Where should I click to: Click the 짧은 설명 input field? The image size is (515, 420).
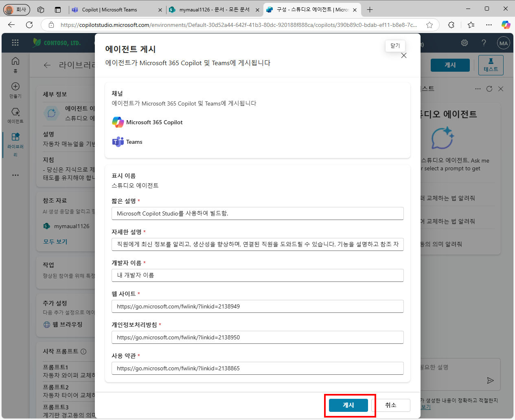[258, 213]
